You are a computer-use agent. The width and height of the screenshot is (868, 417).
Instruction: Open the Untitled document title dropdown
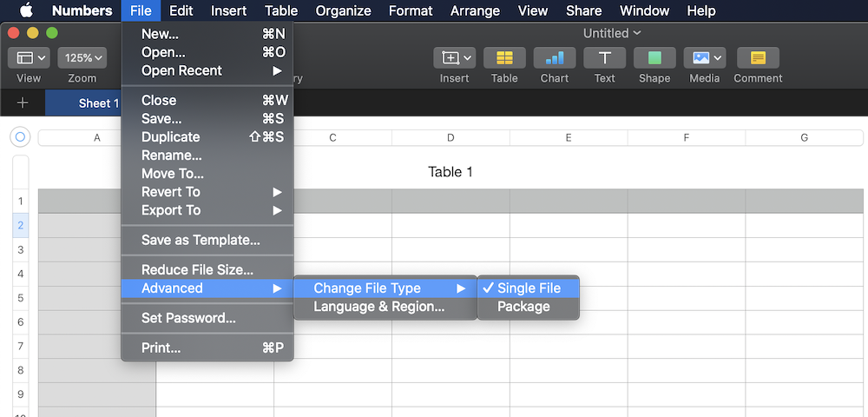tap(612, 33)
